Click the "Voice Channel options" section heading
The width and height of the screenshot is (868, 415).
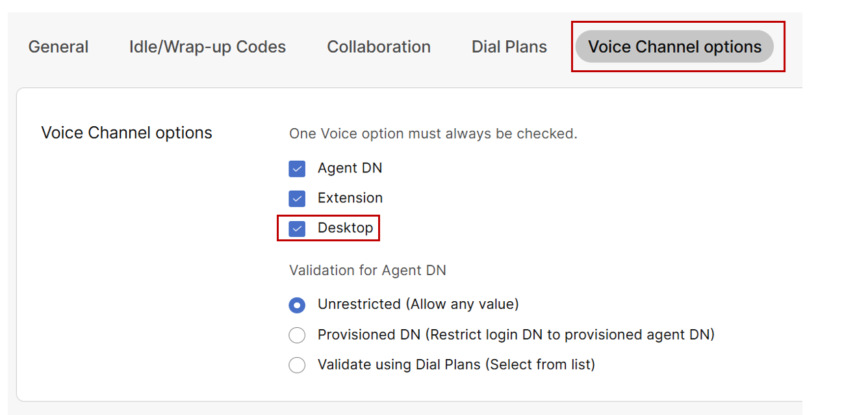click(x=127, y=133)
